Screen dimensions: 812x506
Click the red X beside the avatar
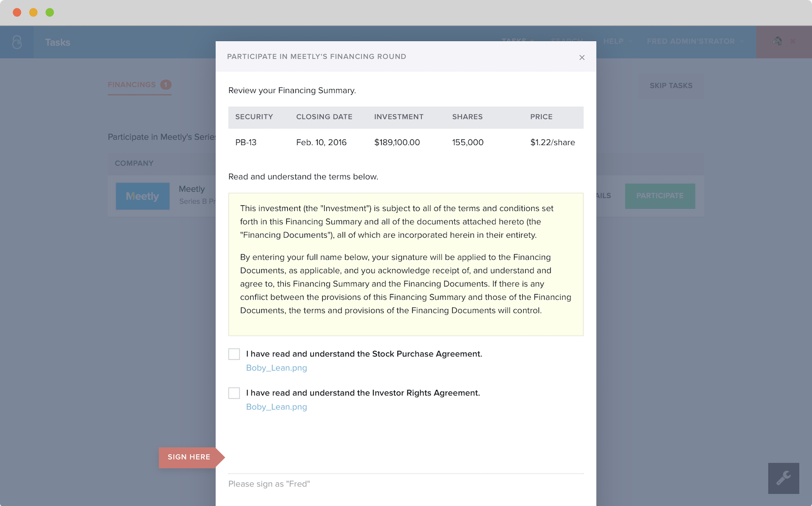click(x=793, y=42)
